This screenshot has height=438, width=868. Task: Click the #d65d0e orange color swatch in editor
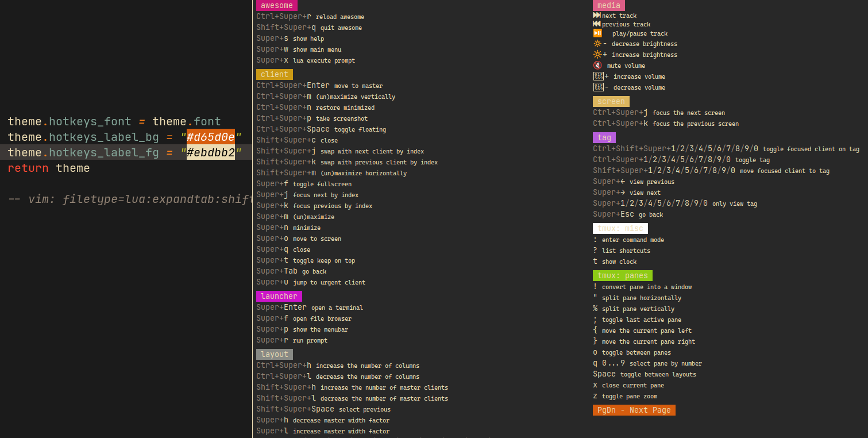(211, 137)
